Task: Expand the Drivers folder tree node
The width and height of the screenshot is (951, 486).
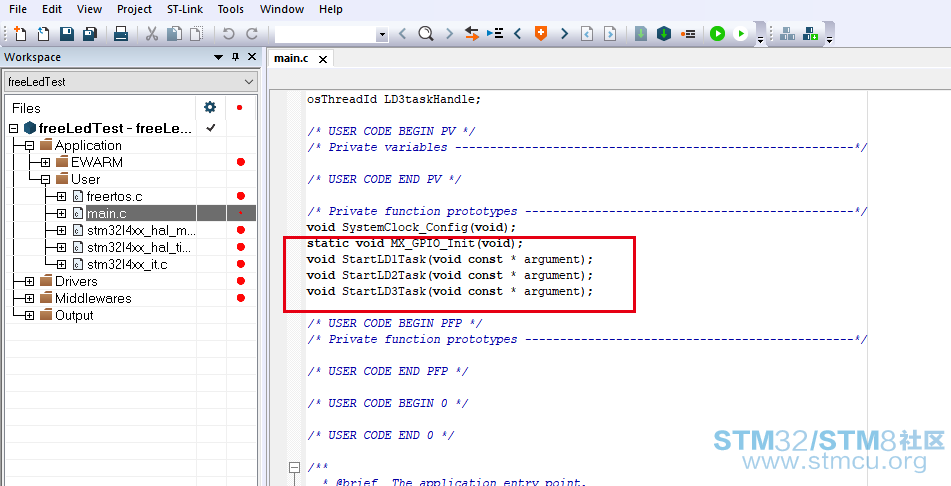Action: coord(29,281)
